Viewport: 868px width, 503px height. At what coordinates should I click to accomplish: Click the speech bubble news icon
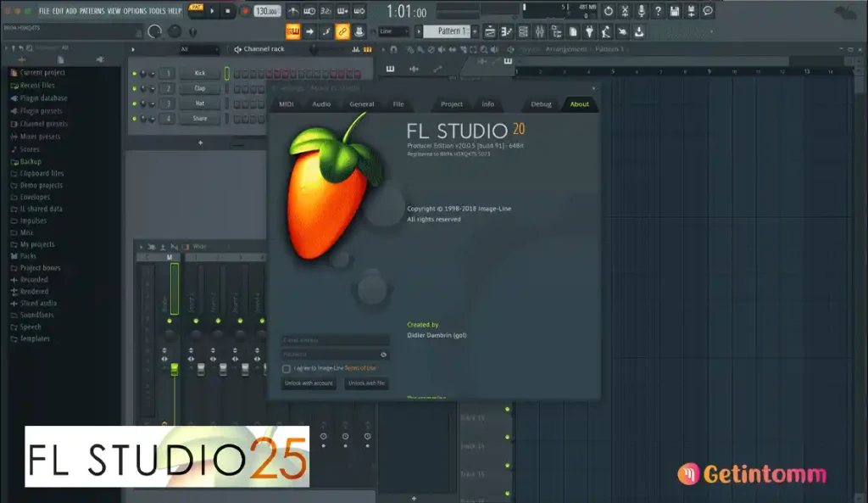point(708,10)
